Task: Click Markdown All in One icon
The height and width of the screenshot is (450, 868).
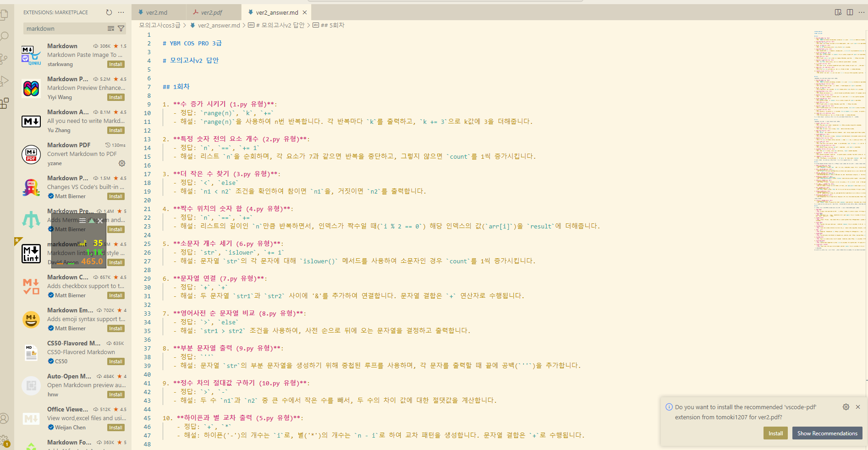Action: [31, 121]
